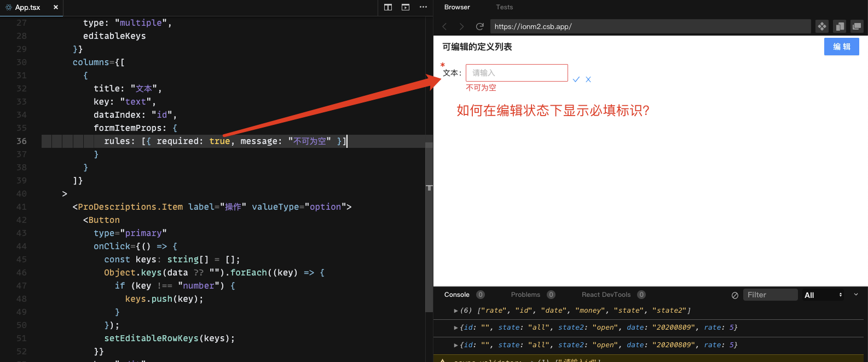Click the title: "文本" code line

[128, 89]
